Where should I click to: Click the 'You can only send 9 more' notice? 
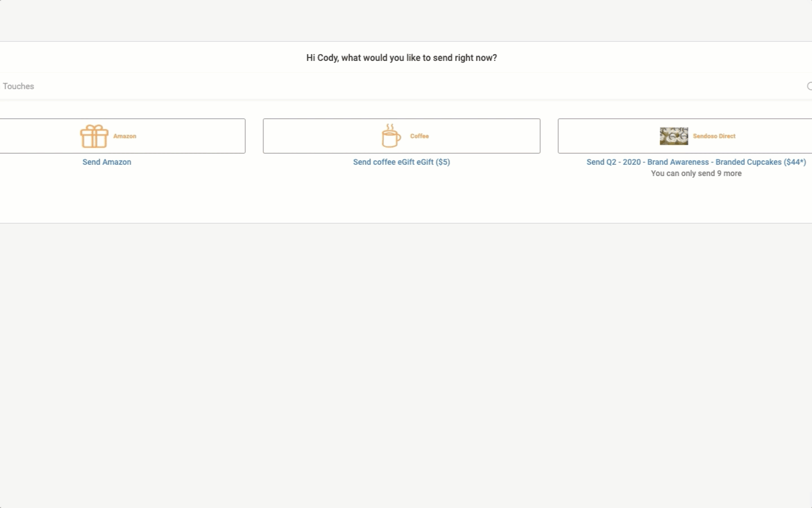tap(696, 173)
